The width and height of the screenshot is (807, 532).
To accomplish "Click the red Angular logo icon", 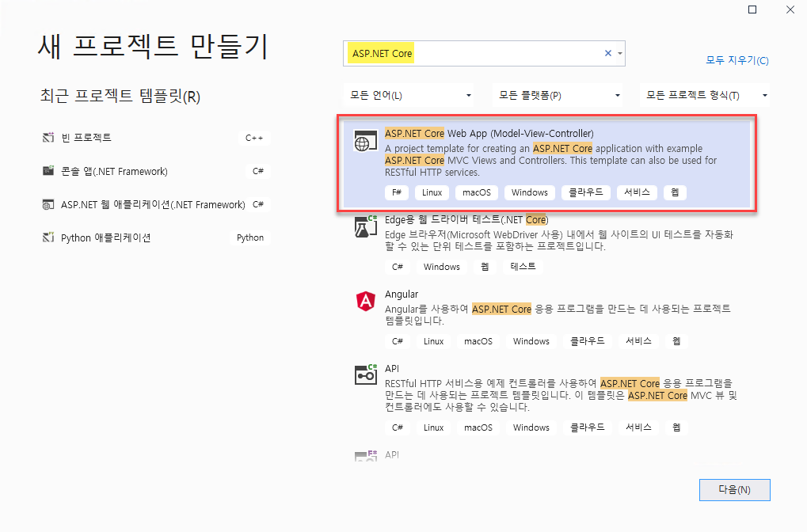I will 365,302.
